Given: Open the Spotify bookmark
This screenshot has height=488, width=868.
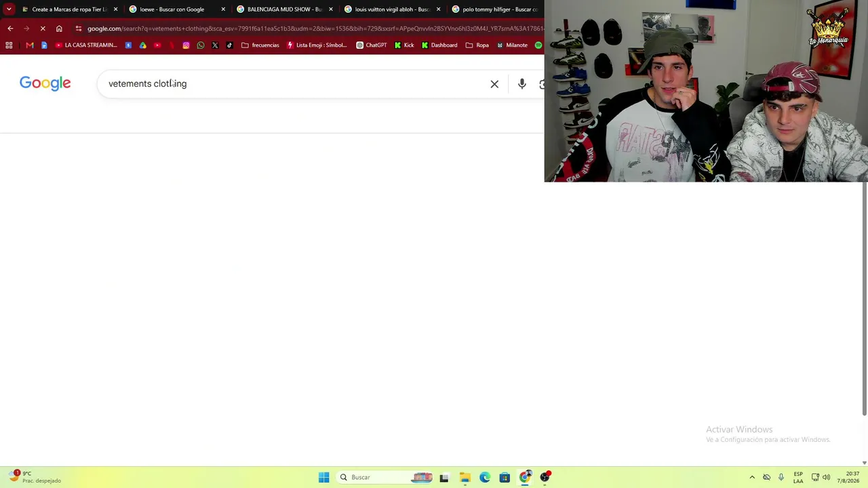Looking at the screenshot, I should [538, 45].
